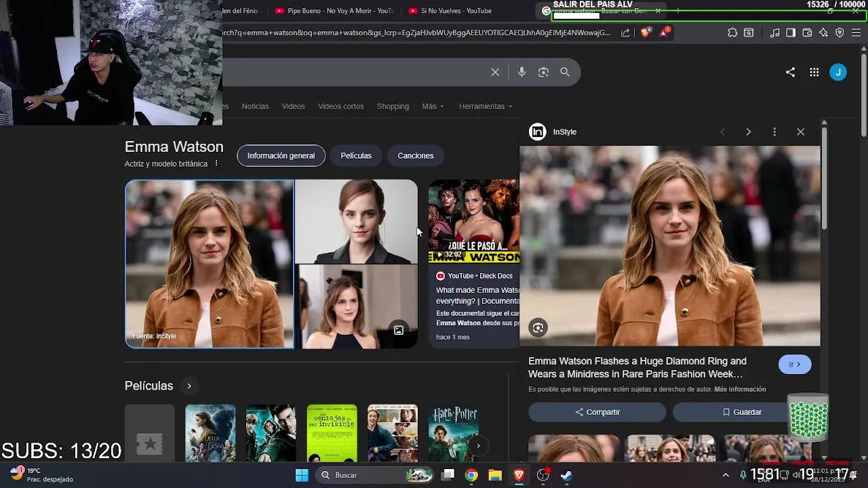Click the Guardar button
Image resolution: width=868 pixels, height=488 pixels.
pos(742,412)
